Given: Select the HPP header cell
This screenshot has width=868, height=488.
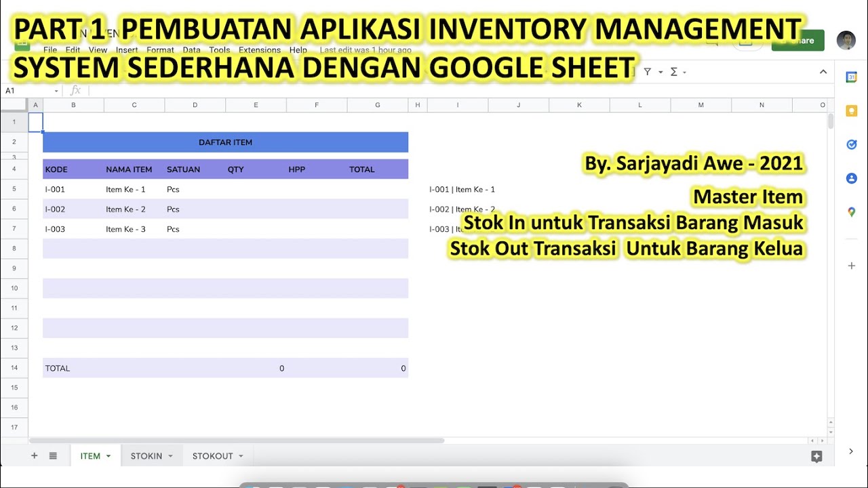Looking at the screenshot, I should [x=317, y=169].
